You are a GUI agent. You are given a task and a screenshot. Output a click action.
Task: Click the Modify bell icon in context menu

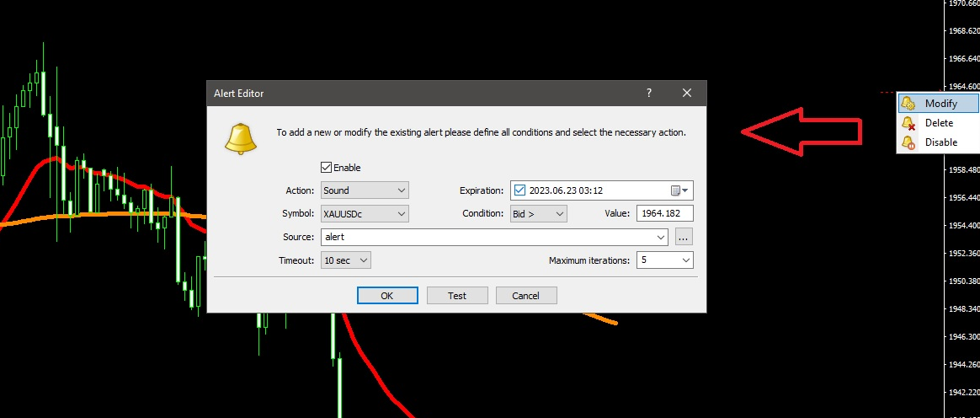[x=908, y=103]
